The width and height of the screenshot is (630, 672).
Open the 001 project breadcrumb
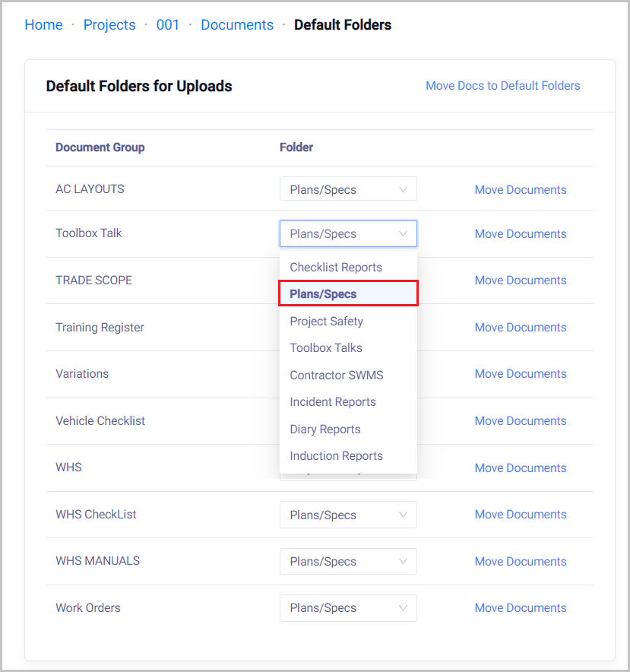[x=168, y=25]
